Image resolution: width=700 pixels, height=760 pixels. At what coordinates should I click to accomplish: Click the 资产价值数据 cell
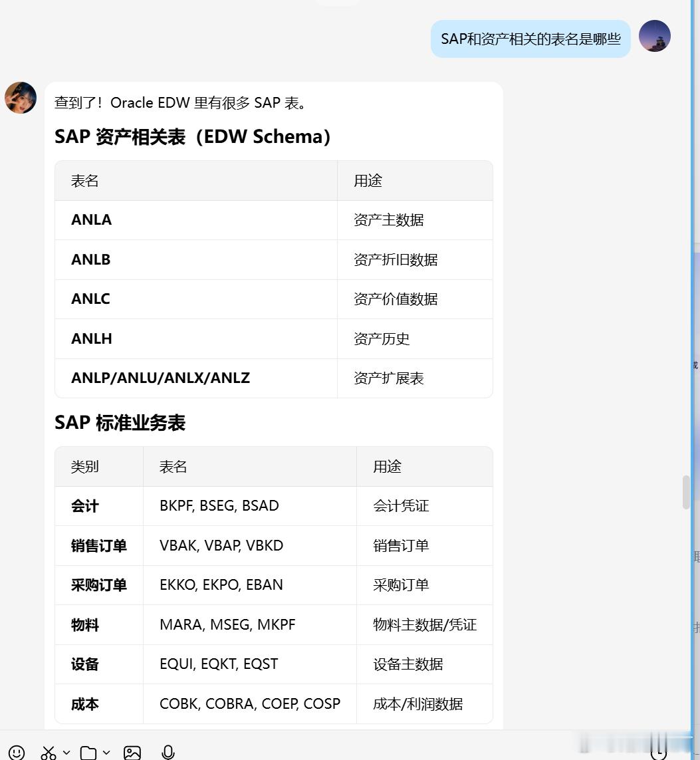coord(415,299)
